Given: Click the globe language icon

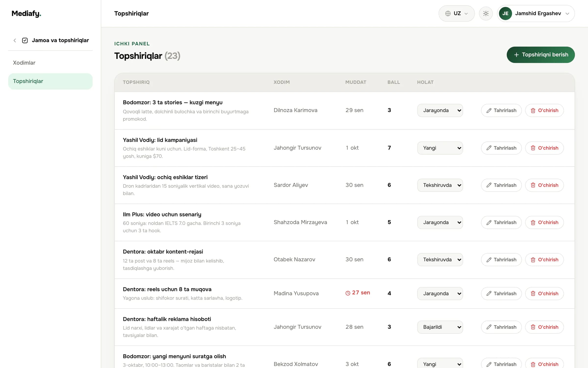Looking at the screenshot, I should [x=448, y=13].
